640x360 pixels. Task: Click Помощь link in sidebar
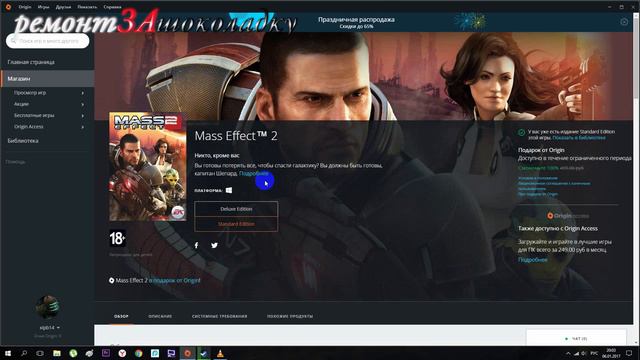coord(16,162)
